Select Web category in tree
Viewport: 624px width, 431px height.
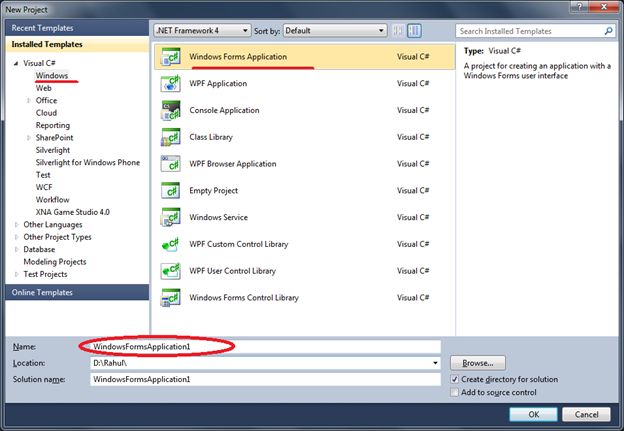point(43,88)
